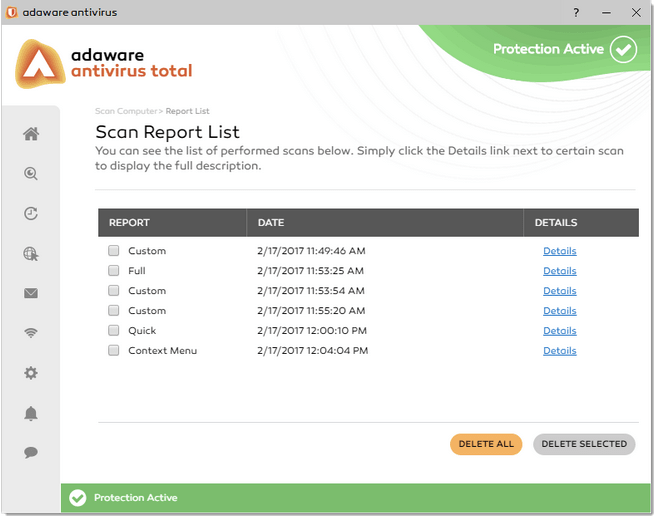
Task: Click the DETAILS column header
Action: point(581,223)
